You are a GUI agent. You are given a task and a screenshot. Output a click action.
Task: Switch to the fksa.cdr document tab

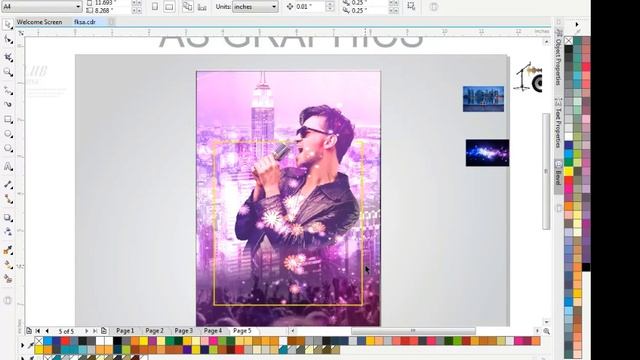(85, 22)
